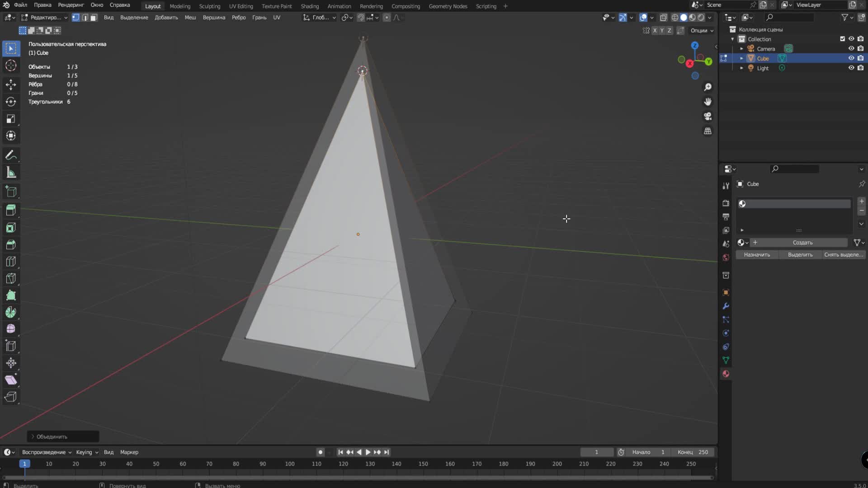Screen dimensions: 868x488
Task: Click the Deselect material button
Action: coord(844,255)
